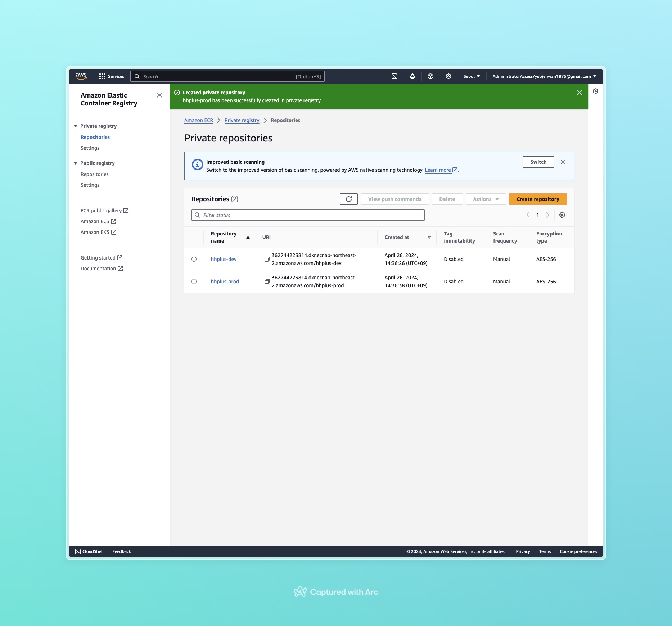672x626 pixels.
Task: Open Documentation link
Action: [x=102, y=269]
